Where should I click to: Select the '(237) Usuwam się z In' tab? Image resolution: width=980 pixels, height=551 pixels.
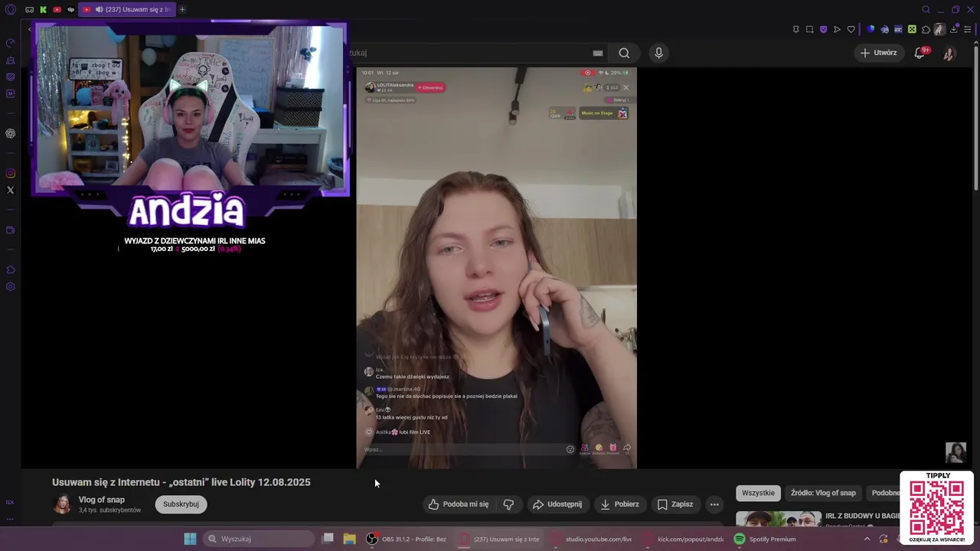coord(127,10)
